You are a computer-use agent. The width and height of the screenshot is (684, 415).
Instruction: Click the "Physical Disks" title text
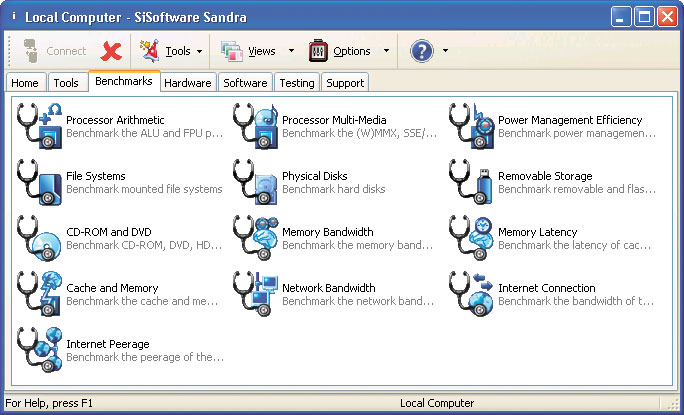click(x=315, y=176)
